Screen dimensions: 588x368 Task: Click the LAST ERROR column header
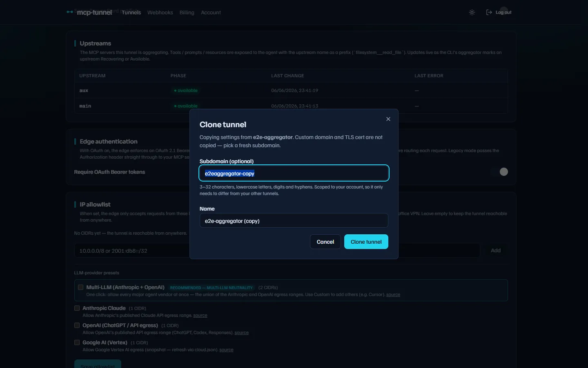click(429, 76)
